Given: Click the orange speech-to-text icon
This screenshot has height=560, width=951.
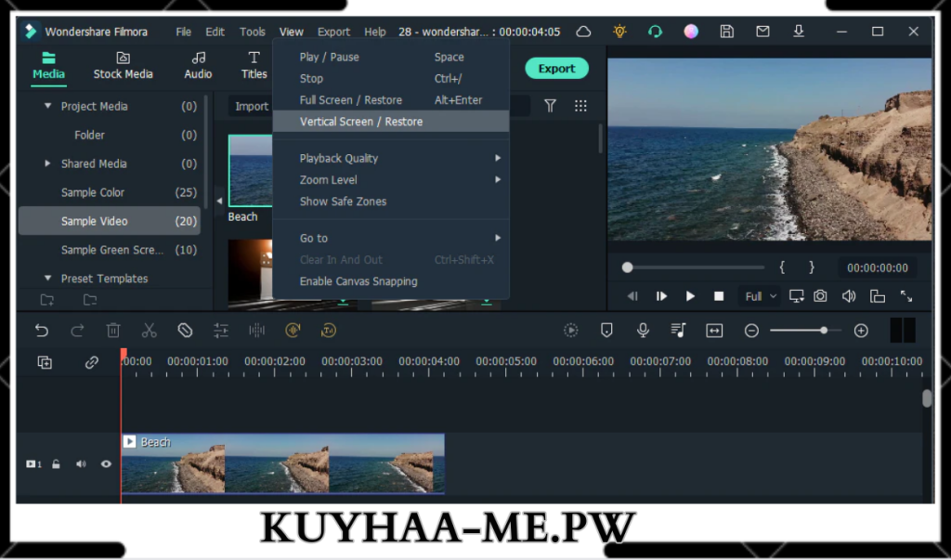Looking at the screenshot, I should point(329,331).
